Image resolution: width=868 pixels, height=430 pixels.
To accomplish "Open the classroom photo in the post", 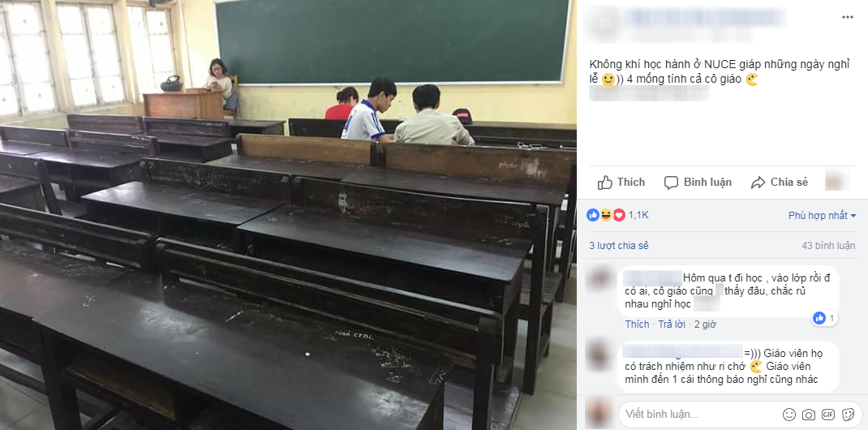I will coord(288,215).
